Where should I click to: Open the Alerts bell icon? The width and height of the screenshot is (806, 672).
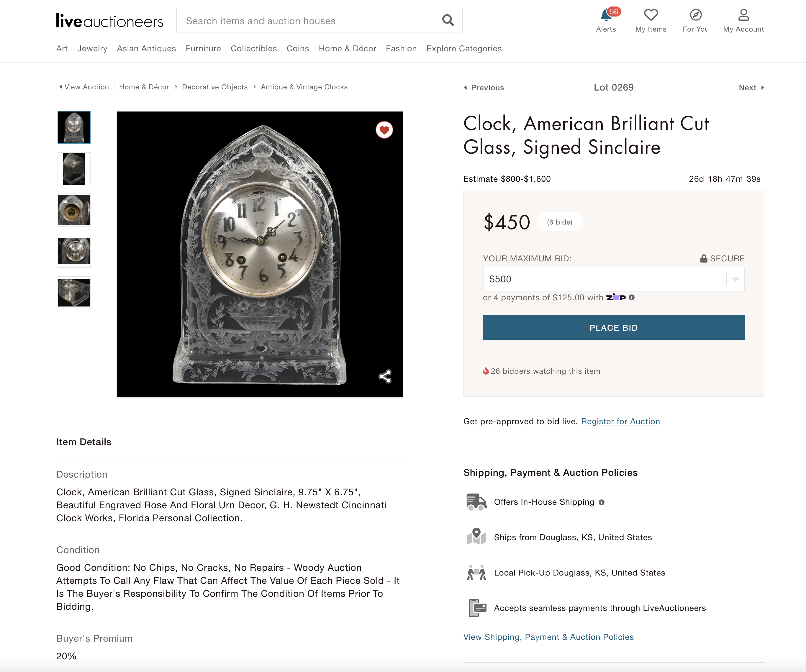tap(606, 15)
